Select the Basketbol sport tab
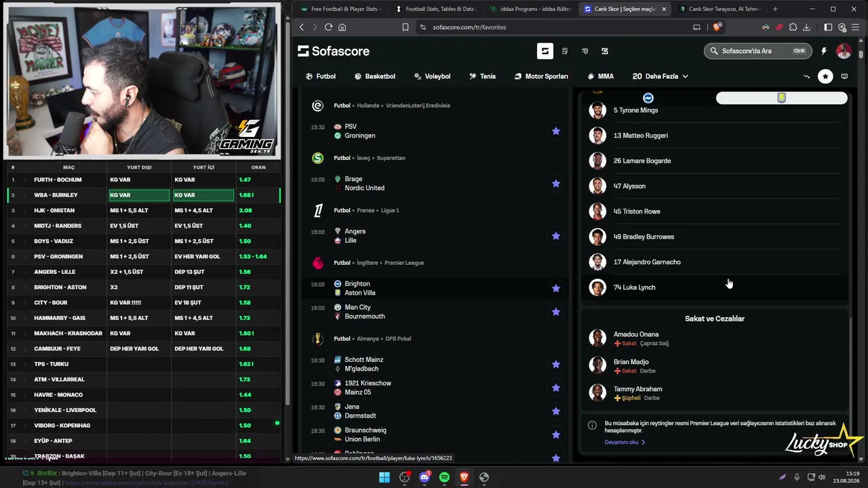This screenshot has height=488, width=868. coord(374,77)
